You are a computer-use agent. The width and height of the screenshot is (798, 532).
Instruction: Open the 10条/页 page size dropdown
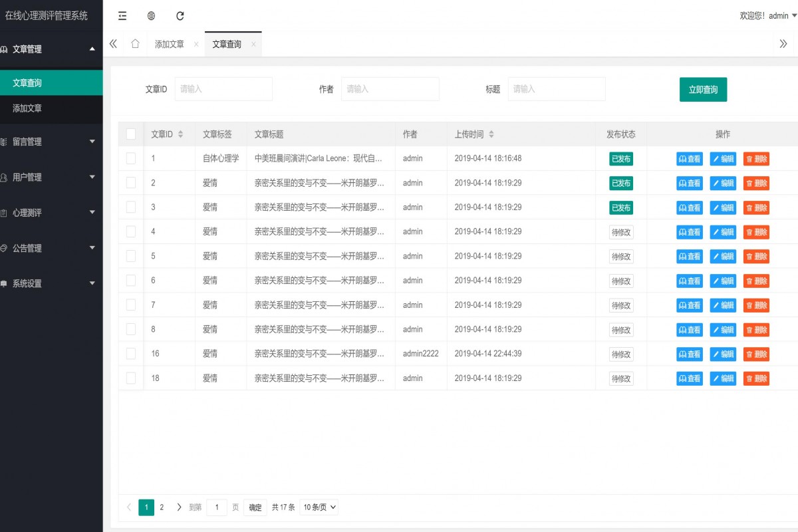click(319, 507)
